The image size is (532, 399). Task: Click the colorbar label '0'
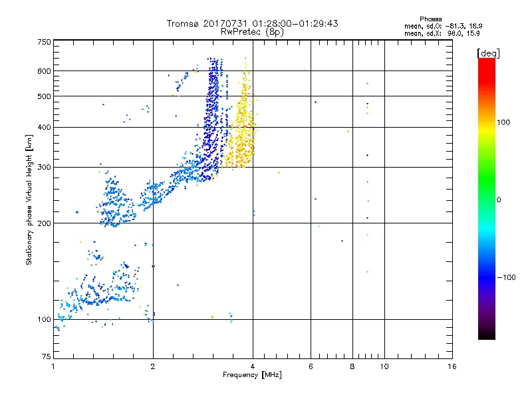pyautogui.click(x=498, y=199)
